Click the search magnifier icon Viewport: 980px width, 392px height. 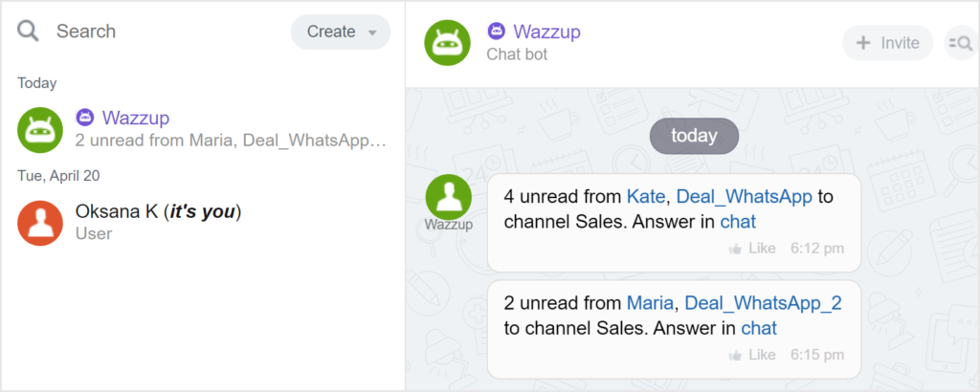[x=29, y=32]
